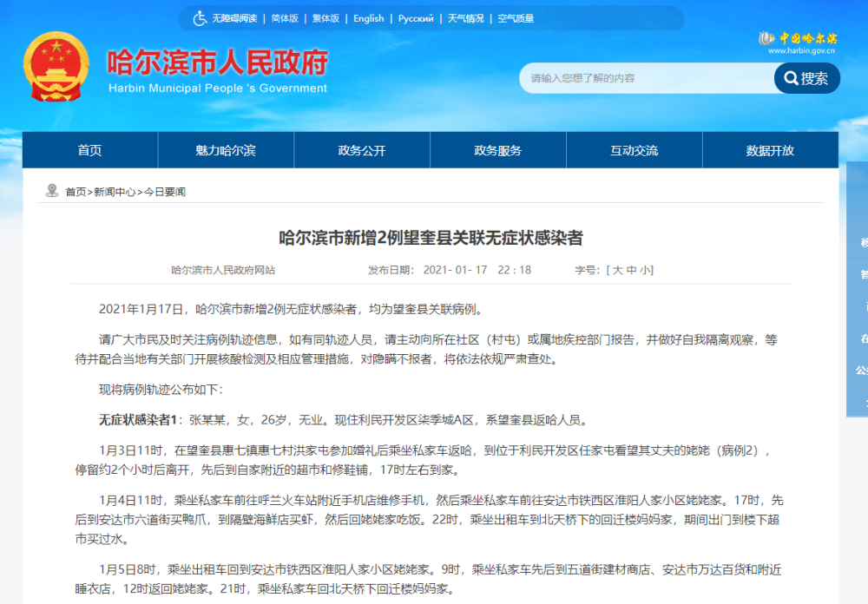The height and width of the screenshot is (604, 868).
Task: Set font size to 大 (large)
Action: point(617,270)
